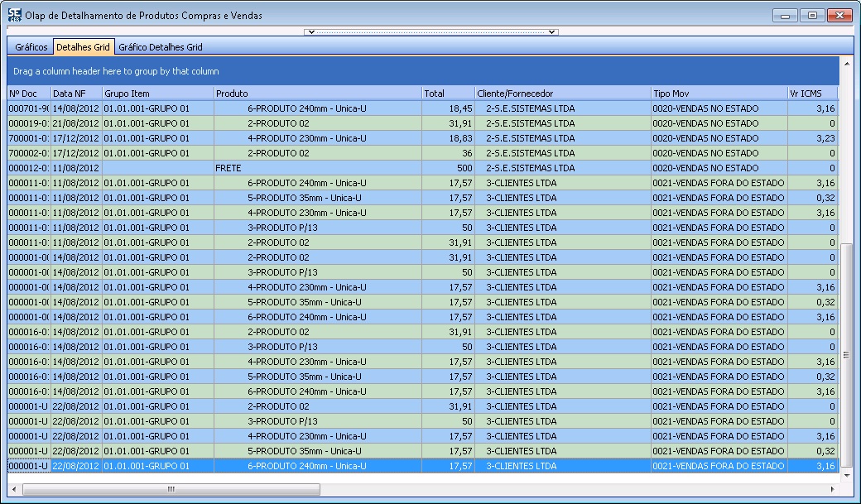
Task: Switch to the Gráficos tab
Action: (x=31, y=47)
